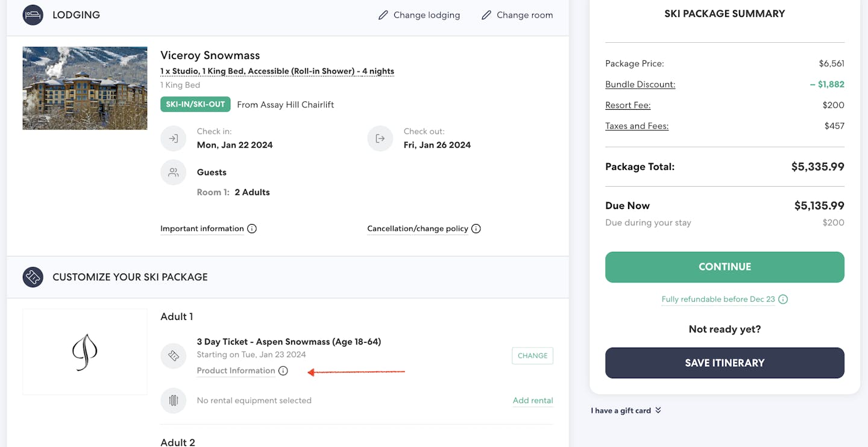Click the info icon beside Fully refundable

783,299
